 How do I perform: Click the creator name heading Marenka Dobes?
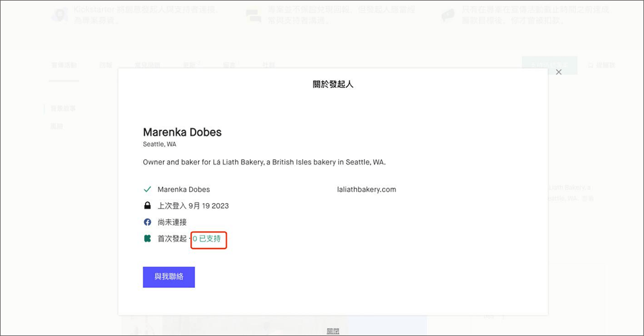point(182,132)
